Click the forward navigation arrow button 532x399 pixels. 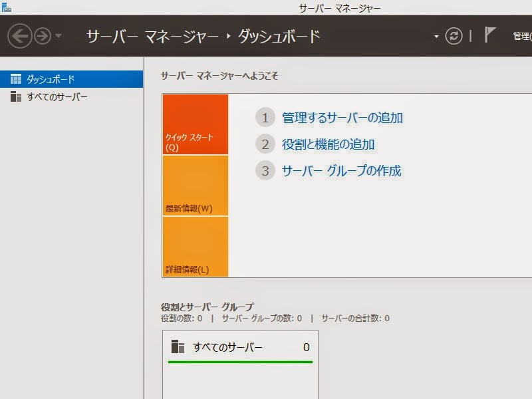tap(43, 36)
